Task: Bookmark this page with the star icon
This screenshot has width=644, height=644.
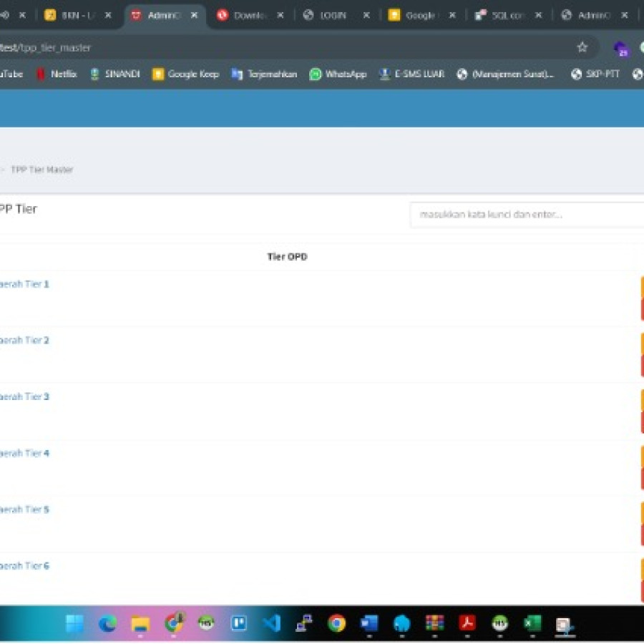Action: tap(582, 47)
